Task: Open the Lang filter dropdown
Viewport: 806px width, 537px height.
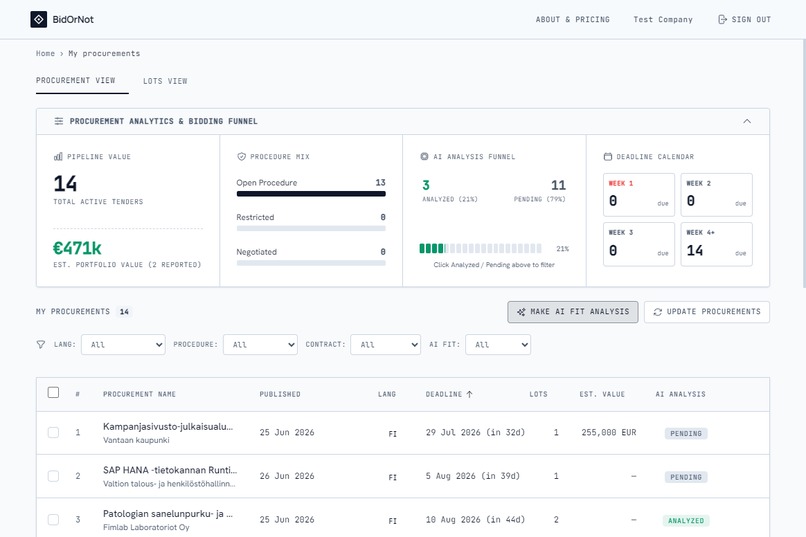Action: tap(123, 345)
